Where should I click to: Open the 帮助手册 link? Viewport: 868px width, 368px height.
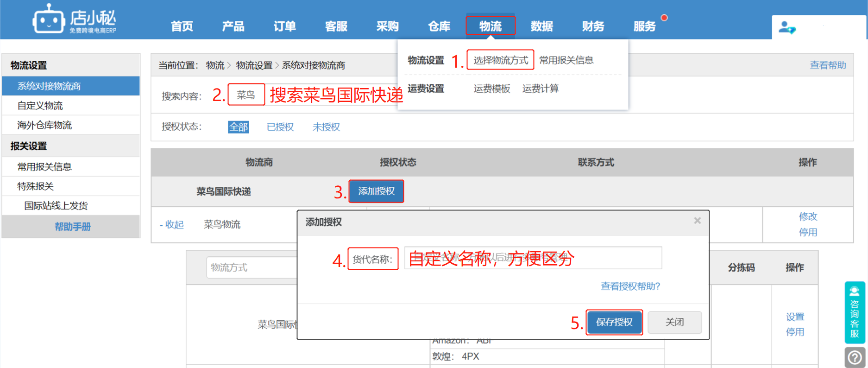pyautogui.click(x=73, y=227)
